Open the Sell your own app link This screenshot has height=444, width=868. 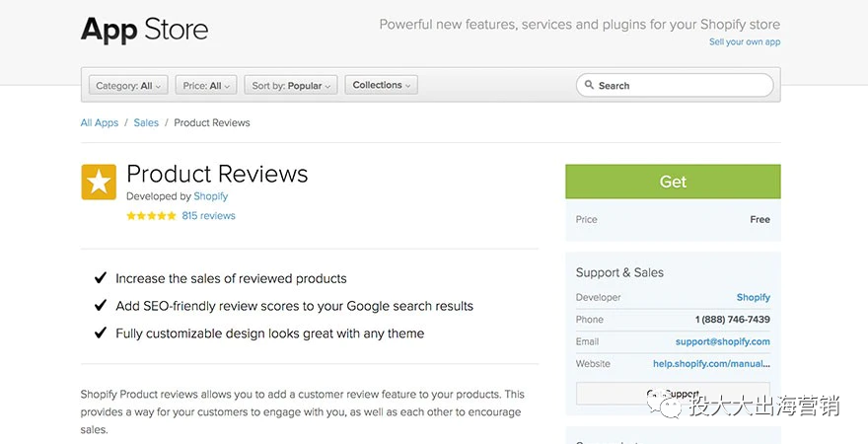pos(745,42)
